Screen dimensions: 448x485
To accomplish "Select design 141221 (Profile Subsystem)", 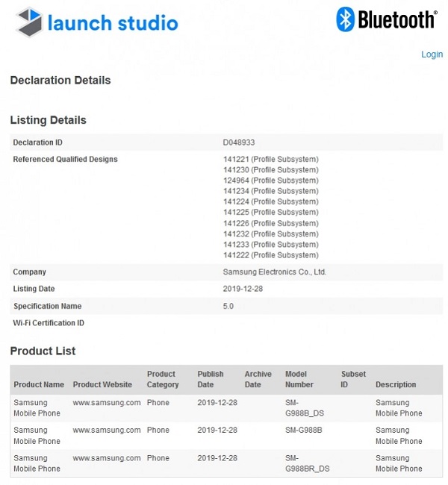I will tap(270, 159).
